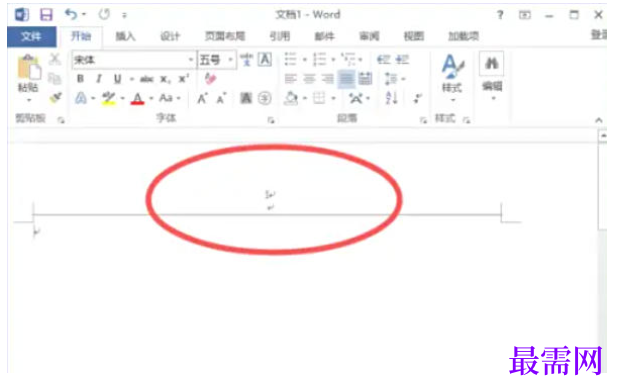Image resolution: width=621 pixels, height=392 pixels.
Task: Open the underline style dropdown arrow
Action: [131, 79]
